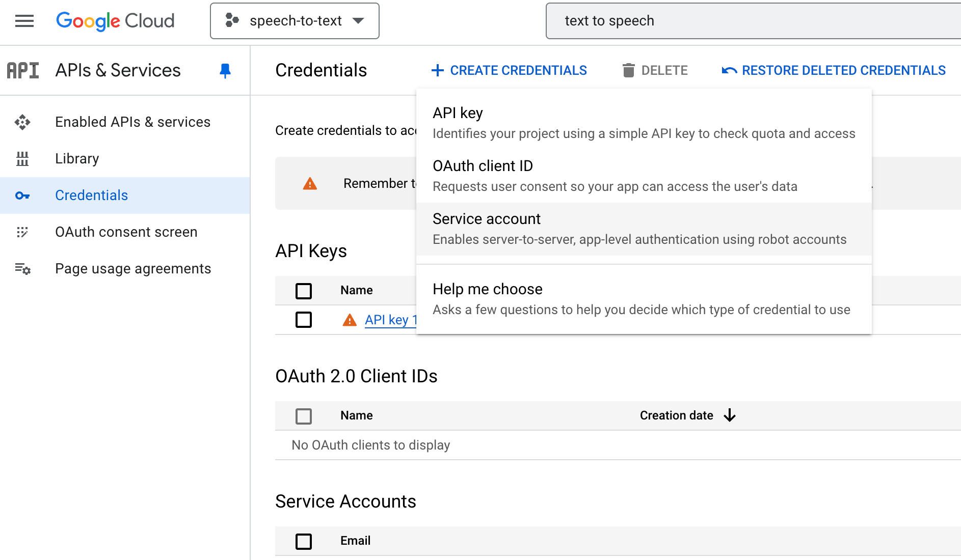This screenshot has height=560, width=961.
Task: Click RESTORE DELETED CREDENTIALS
Action: [843, 70]
